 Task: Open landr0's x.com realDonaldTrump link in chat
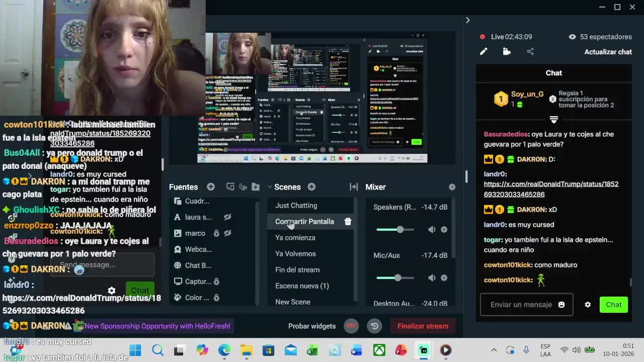coord(551,190)
